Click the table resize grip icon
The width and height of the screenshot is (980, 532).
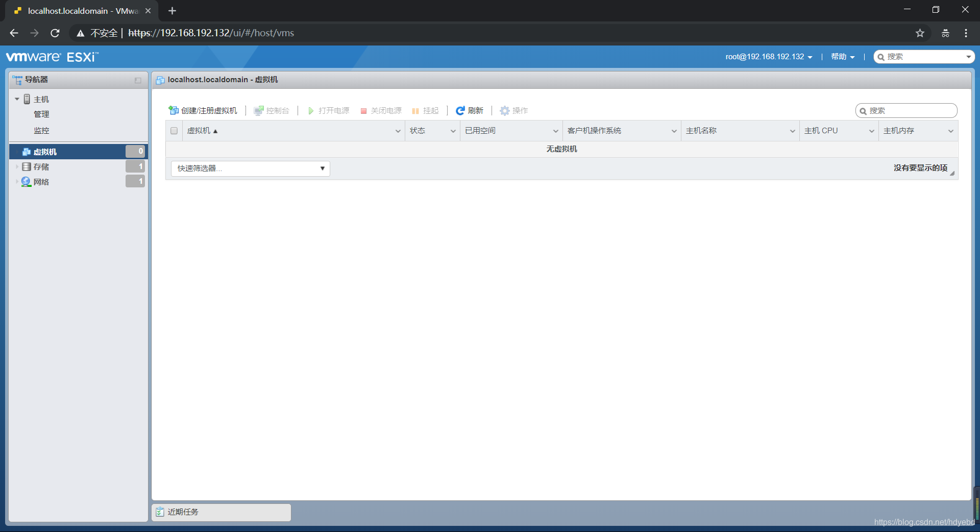click(x=952, y=174)
